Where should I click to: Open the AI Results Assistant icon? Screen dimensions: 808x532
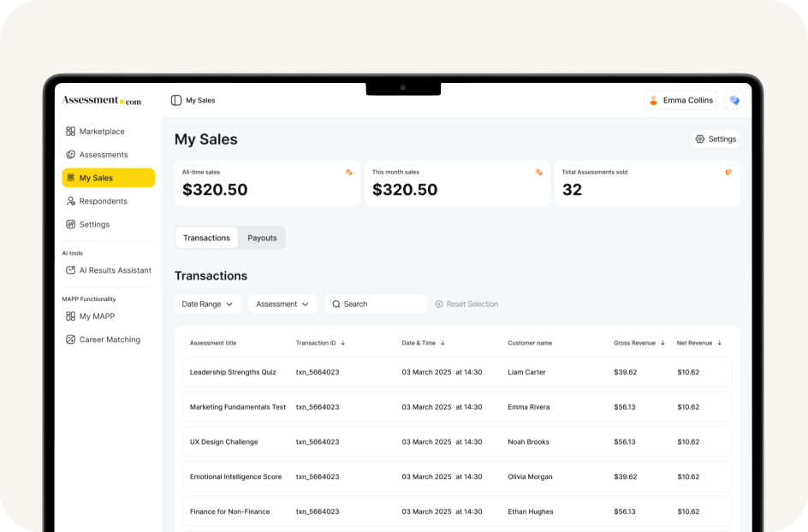point(72,269)
